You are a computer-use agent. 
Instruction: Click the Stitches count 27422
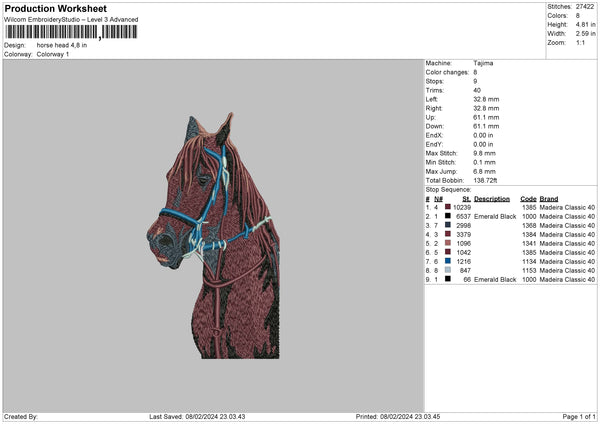point(585,6)
